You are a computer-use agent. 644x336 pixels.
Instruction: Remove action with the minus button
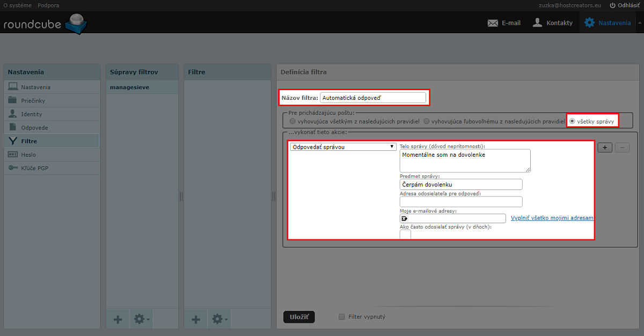click(622, 147)
